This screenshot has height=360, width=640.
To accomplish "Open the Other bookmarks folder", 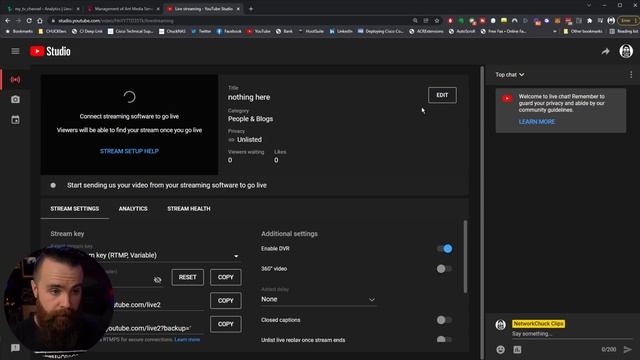I will pyautogui.click(x=582, y=31).
